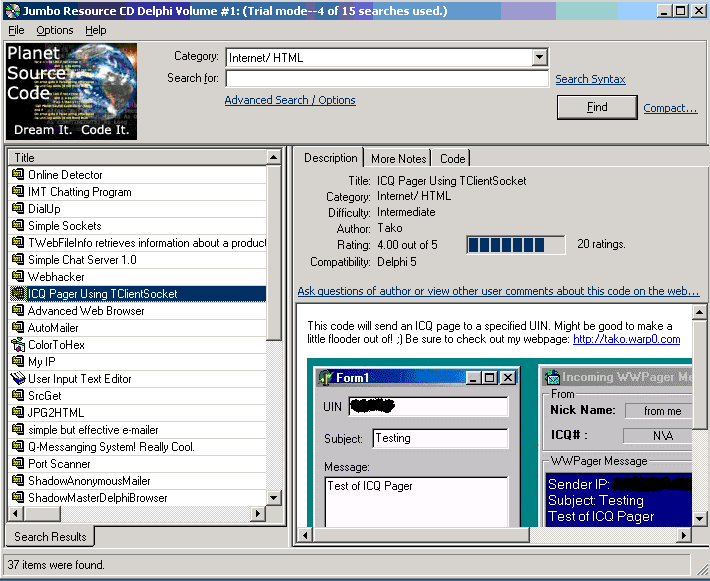Click the AutoMailer item icon

[x=18, y=327]
